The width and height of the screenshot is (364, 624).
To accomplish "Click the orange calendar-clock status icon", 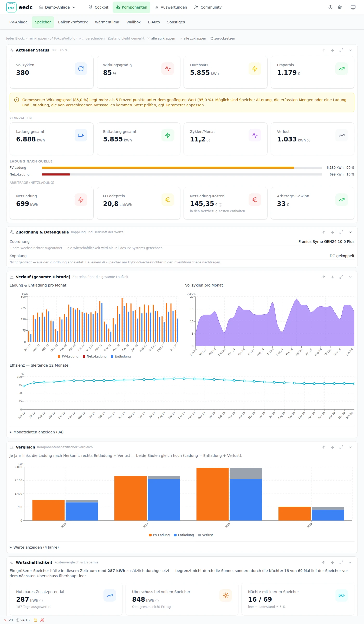I will click(35, 620).
